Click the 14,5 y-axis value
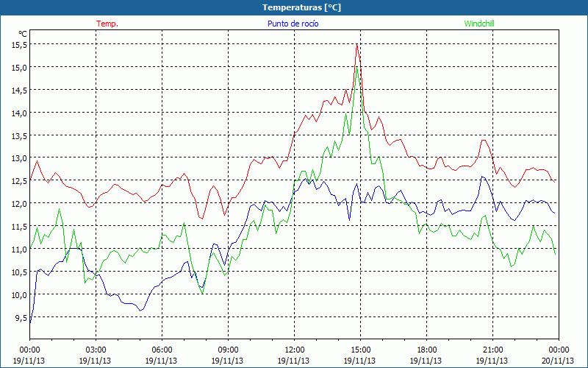Screen dimensions: 588x368 20,90
